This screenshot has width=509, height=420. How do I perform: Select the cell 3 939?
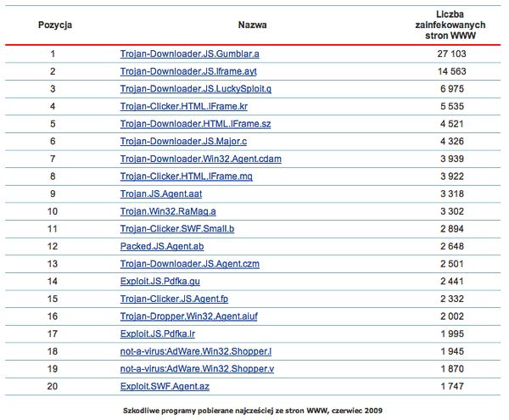point(452,159)
